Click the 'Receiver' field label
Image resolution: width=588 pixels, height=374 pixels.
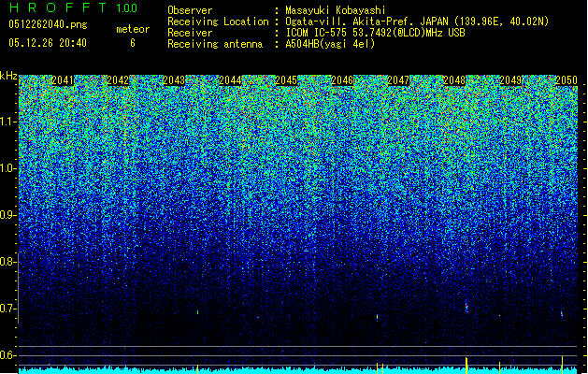[x=190, y=33]
